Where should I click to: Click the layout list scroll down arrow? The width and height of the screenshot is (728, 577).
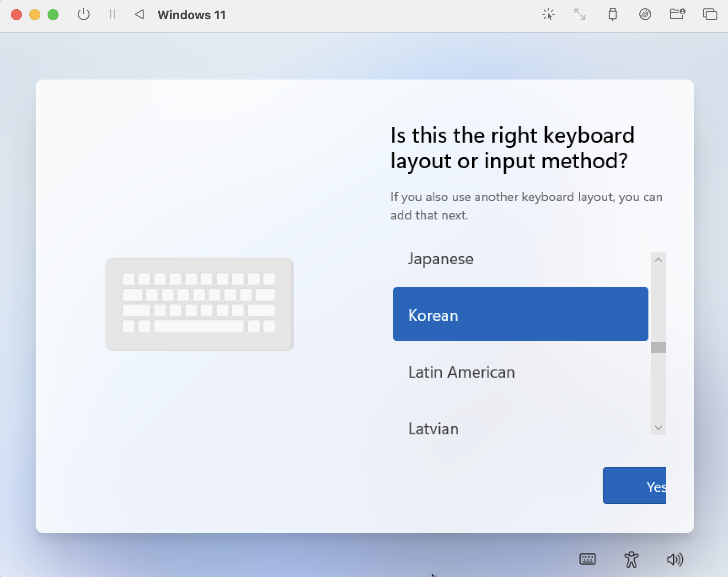[658, 428]
